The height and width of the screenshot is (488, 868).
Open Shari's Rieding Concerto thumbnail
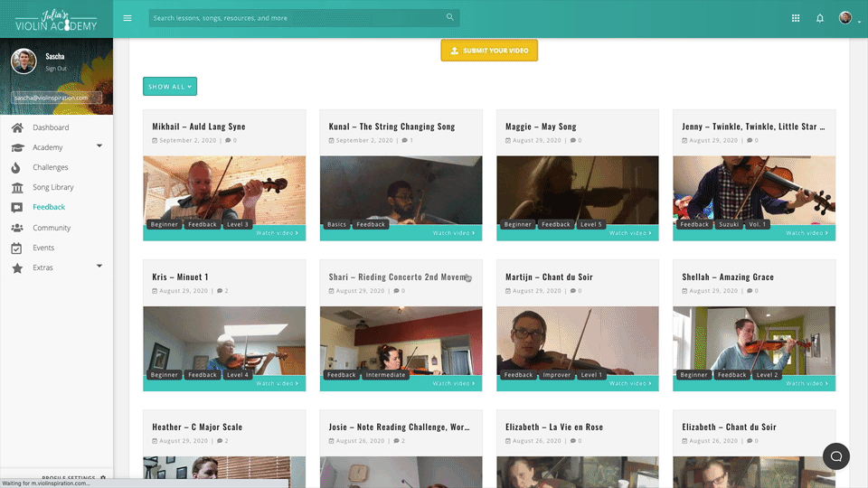[401, 341]
